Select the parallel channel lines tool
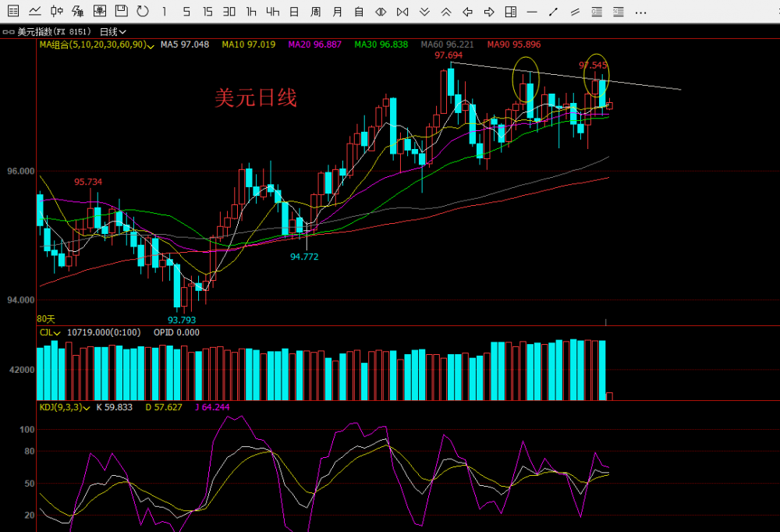The image size is (780, 532). pos(575,12)
